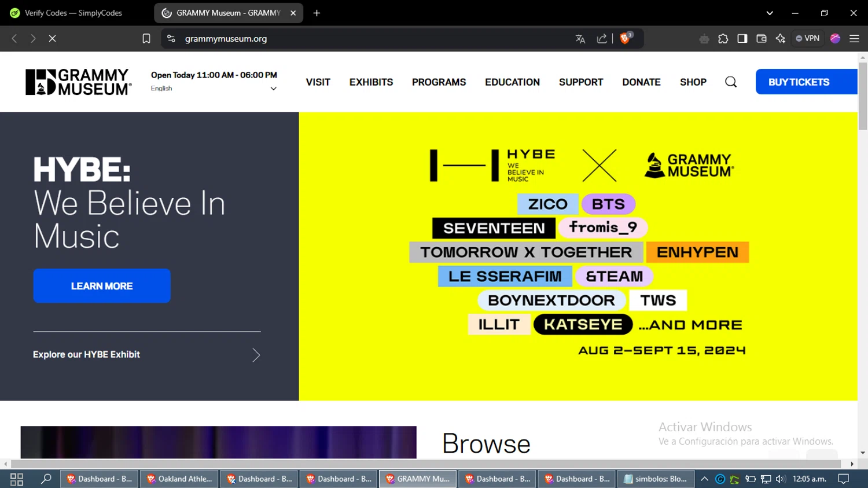Switch to Oakland Athle... taskbar window

coord(179,479)
